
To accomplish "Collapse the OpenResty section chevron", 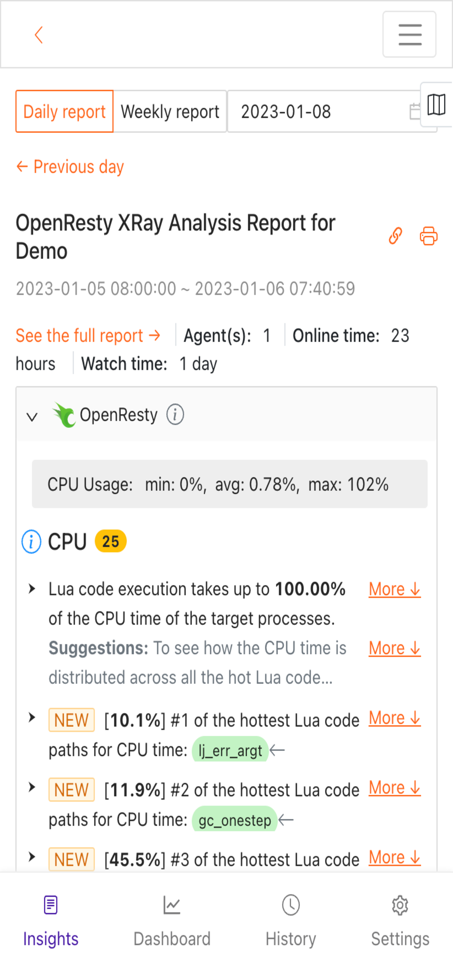I will [x=32, y=417].
